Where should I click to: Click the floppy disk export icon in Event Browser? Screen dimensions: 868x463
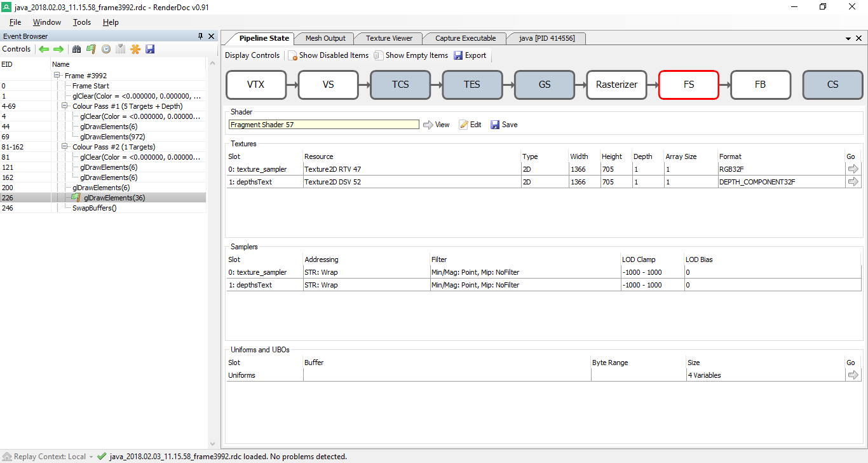pos(150,49)
